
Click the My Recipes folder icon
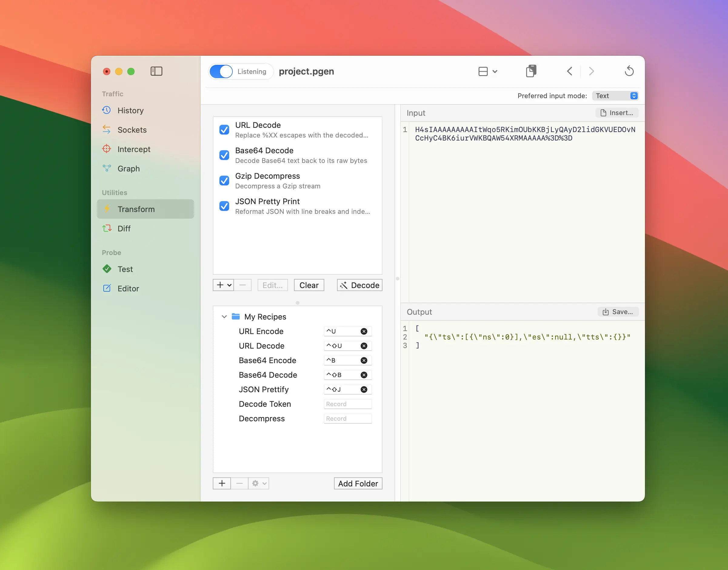coord(236,316)
